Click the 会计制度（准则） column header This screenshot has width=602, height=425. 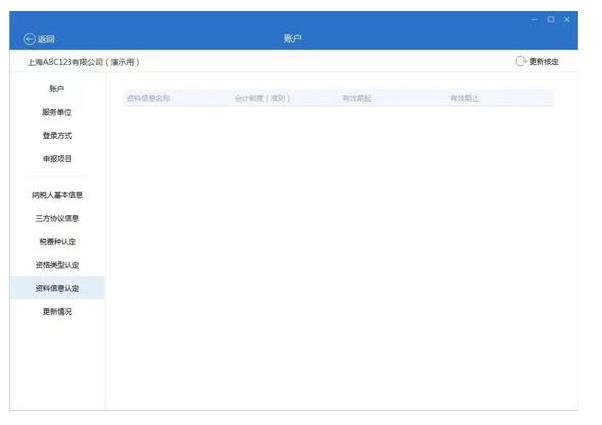coord(261,98)
